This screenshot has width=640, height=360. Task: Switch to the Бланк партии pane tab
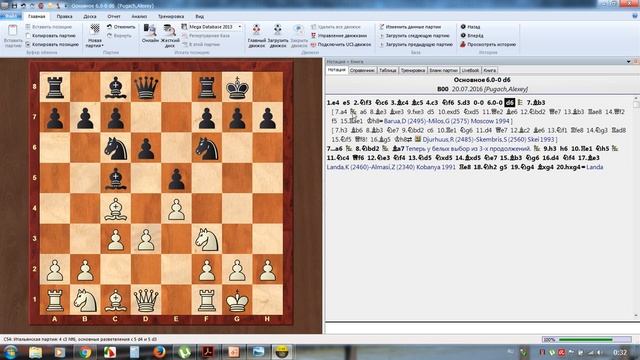pos(443,70)
